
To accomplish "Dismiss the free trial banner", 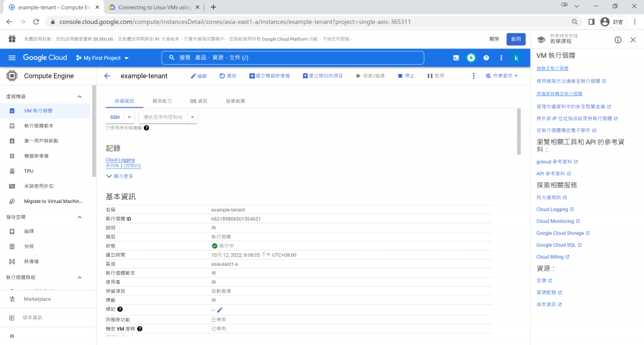I will tap(494, 40).
